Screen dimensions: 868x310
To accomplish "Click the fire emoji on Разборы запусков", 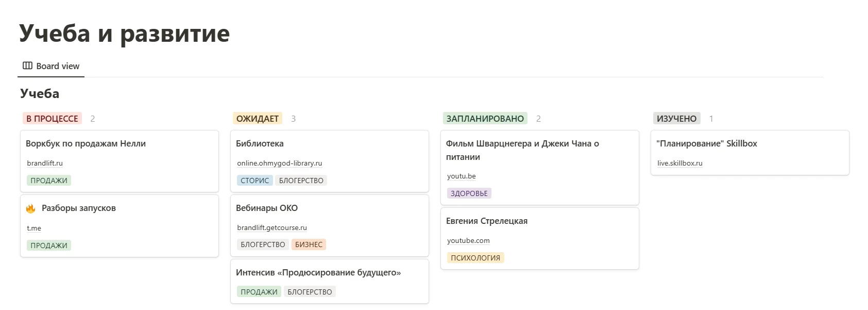I will coord(31,208).
